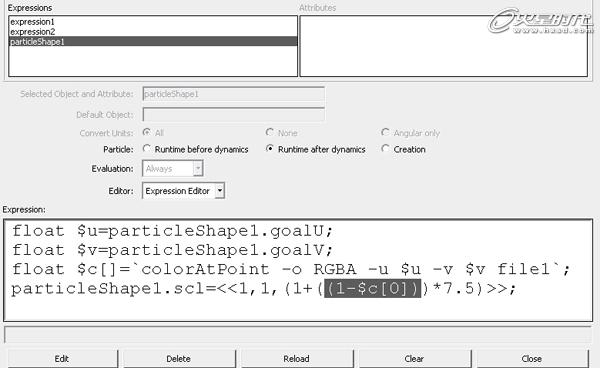Click the Attributes list box
This screenshot has height=368, width=600.
pos(443,46)
